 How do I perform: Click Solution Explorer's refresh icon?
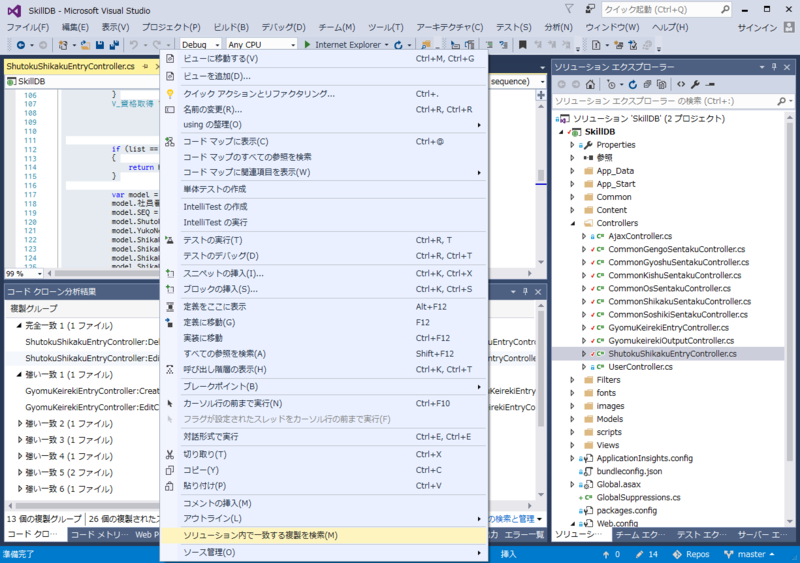(x=633, y=84)
